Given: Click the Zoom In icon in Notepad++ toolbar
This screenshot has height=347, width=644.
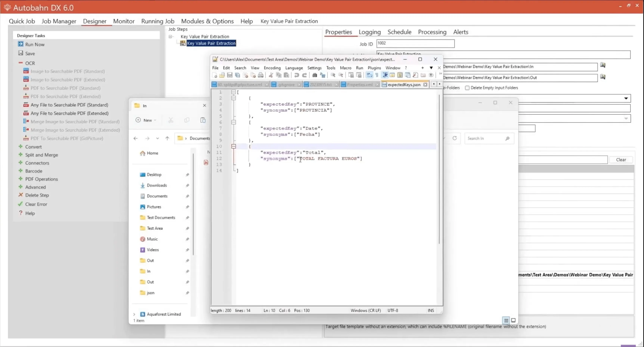Looking at the screenshot, I should [333, 75].
